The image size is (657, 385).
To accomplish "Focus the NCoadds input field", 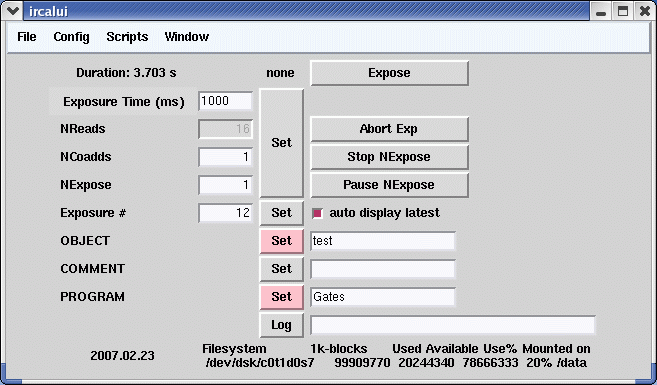I will (225, 157).
